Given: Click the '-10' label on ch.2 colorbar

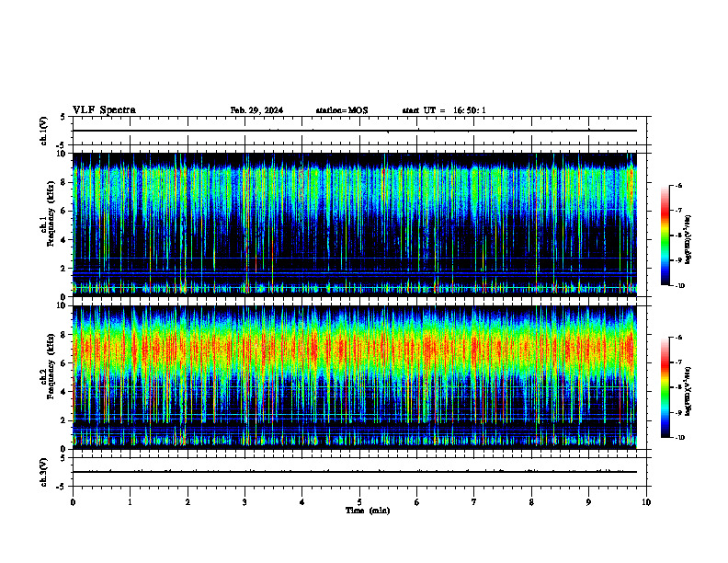Looking at the screenshot, I should tap(679, 438).
